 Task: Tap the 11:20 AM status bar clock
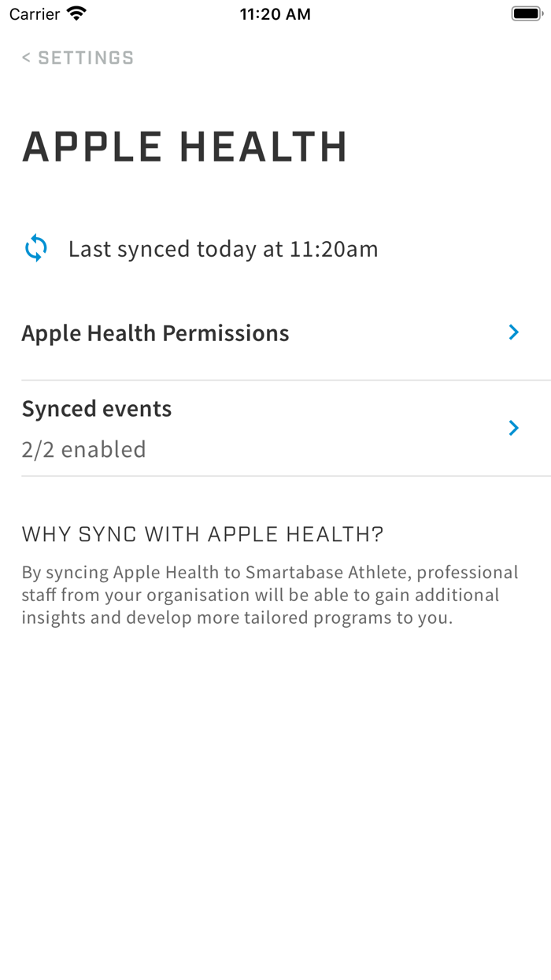click(x=275, y=14)
